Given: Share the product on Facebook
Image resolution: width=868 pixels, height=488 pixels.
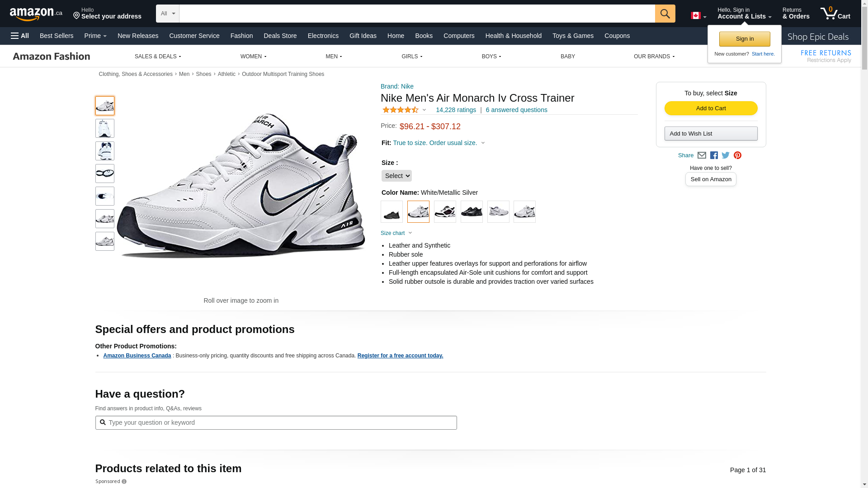Looking at the screenshot, I should point(714,155).
